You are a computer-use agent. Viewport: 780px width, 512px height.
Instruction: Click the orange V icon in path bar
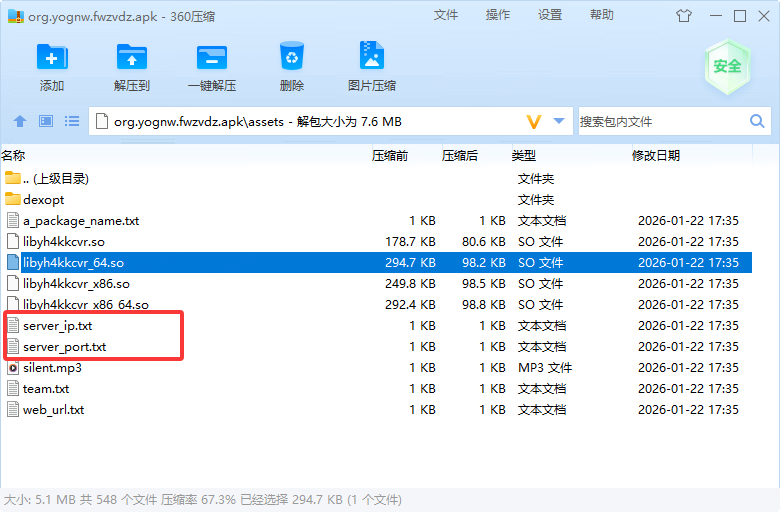[x=534, y=121]
